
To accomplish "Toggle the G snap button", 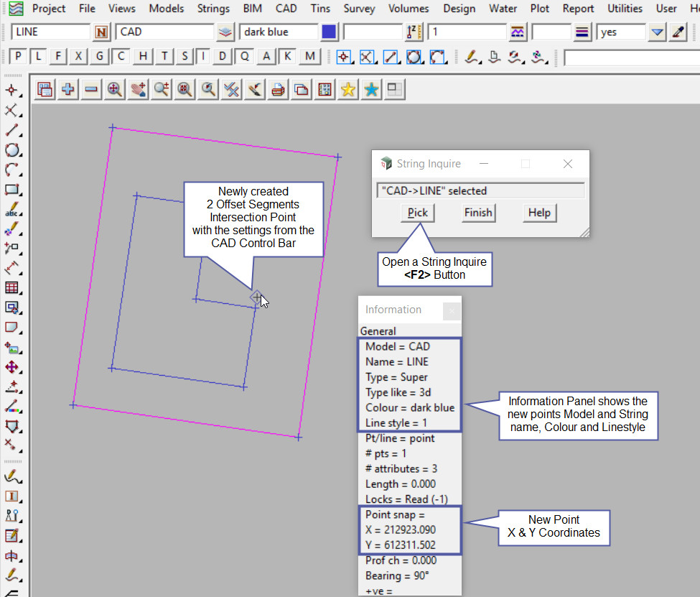I will [101, 57].
